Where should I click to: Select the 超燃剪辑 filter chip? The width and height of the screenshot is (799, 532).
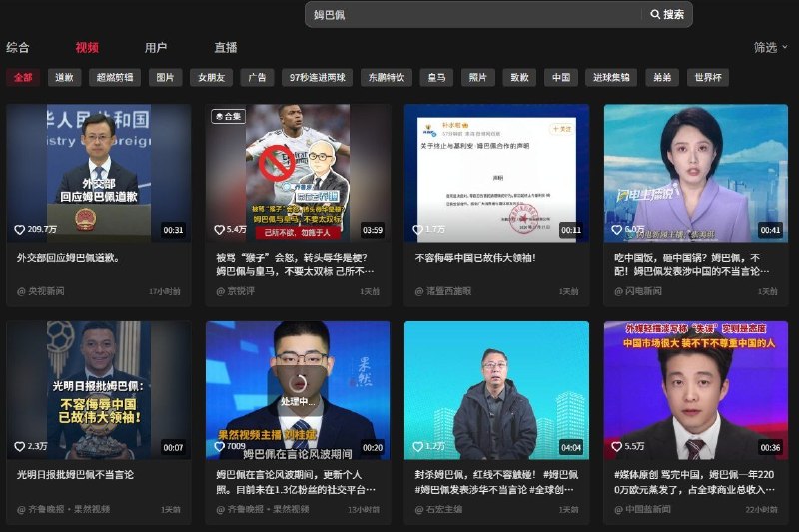pos(115,78)
